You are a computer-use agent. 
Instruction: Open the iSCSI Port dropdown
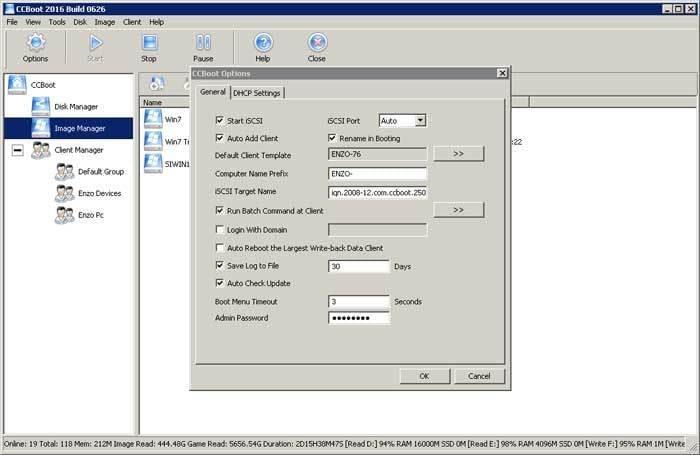[x=420, y=121]
